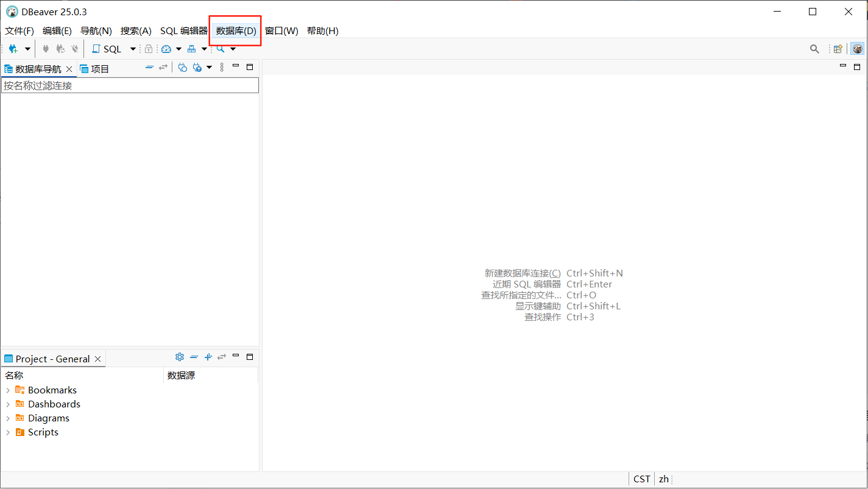Click the grayed Connect plug icon
868x489 pixels.
coord(46,49)
